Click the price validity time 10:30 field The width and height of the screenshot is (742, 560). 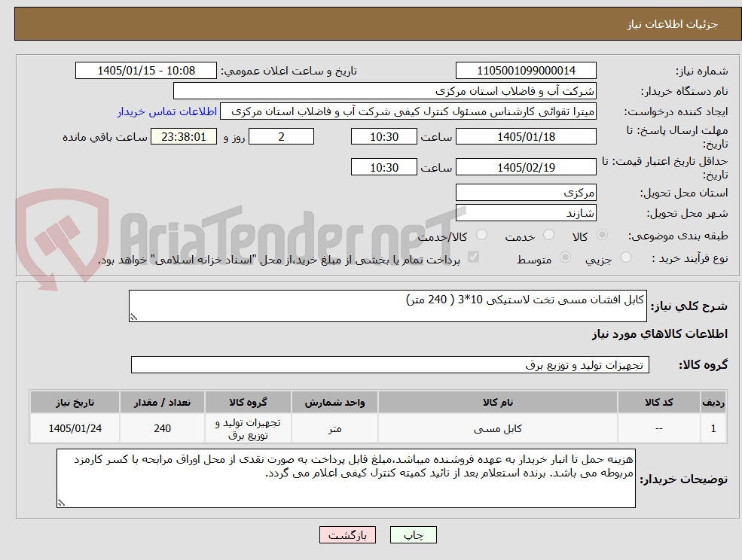383,167
